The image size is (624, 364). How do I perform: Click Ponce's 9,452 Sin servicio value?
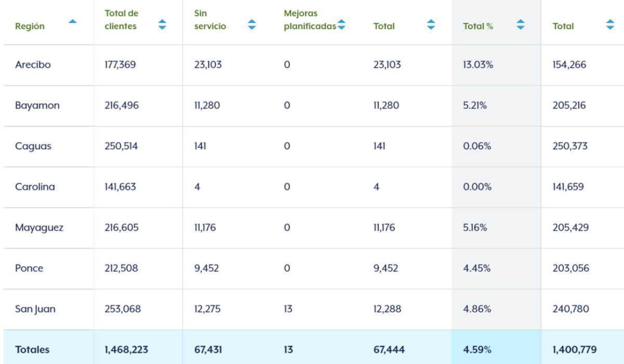pos(206,268)
